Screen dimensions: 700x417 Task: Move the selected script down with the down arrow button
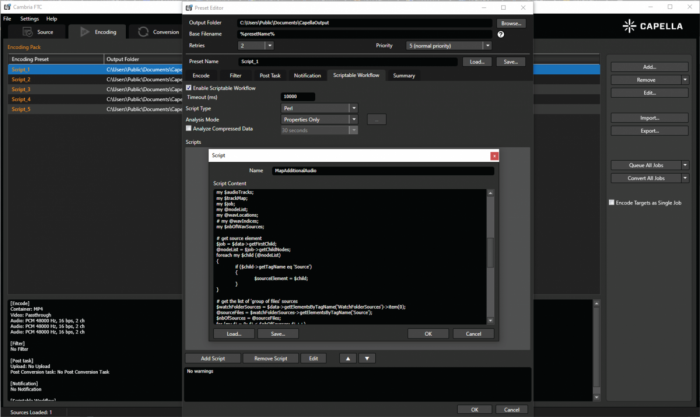(x=367, y=359)
